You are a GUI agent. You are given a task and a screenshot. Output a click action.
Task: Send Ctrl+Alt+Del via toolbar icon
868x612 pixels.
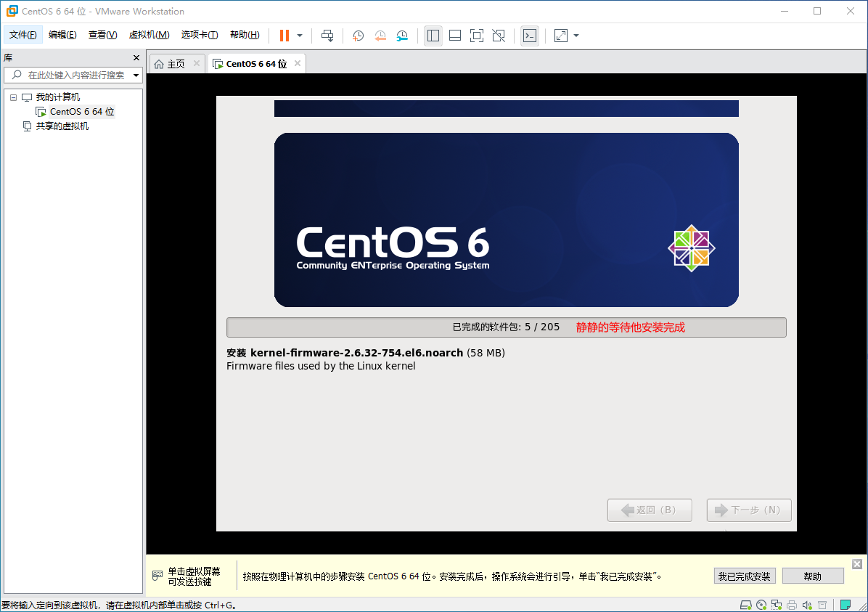pyautogui.click(x=327, y=36)
